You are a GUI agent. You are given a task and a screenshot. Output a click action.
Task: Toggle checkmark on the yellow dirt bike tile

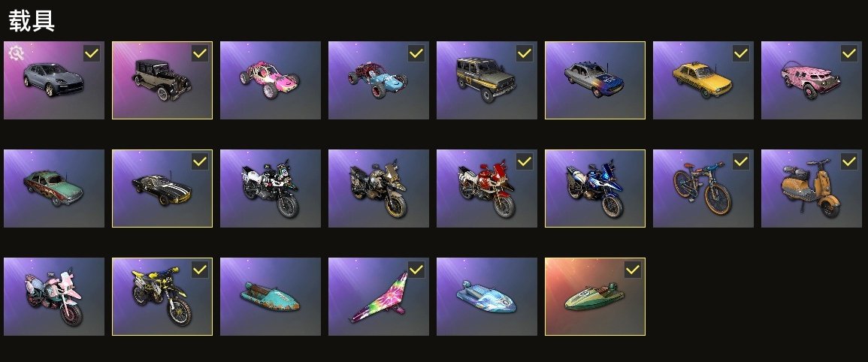tap(200, 270)
